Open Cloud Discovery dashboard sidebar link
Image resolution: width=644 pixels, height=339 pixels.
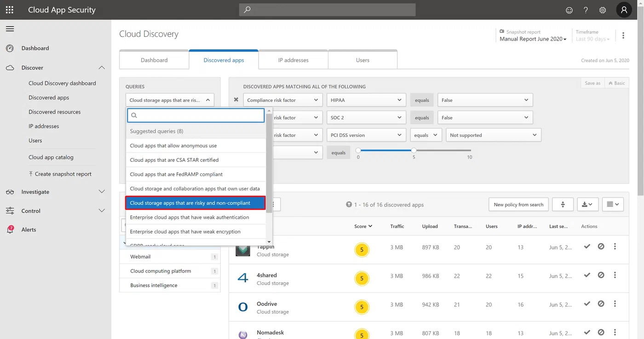click(x=62, y=83)
